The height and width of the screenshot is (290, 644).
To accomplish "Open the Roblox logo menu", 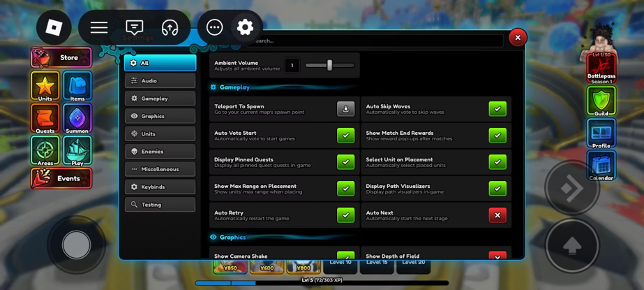I will (x=54, y=27).
